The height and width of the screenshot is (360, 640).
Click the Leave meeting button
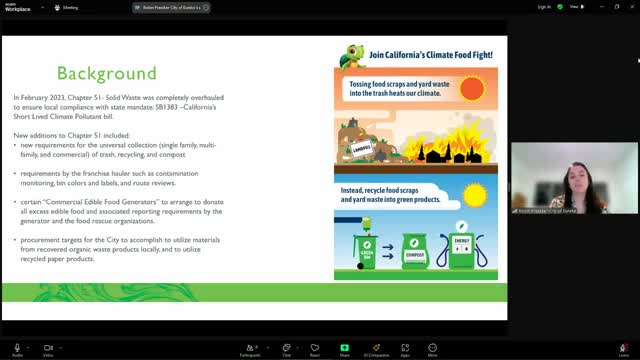pyautogui.click(x=623, y=350)
